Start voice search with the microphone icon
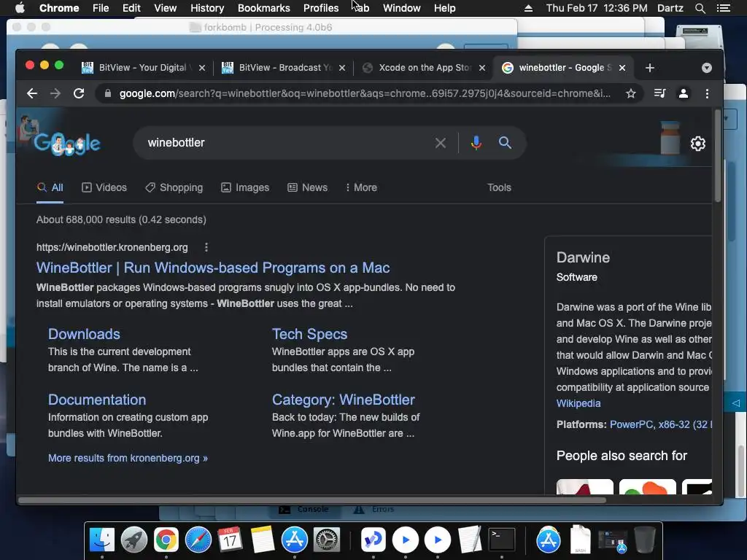The image size is (747, 560). pos(476,143)
